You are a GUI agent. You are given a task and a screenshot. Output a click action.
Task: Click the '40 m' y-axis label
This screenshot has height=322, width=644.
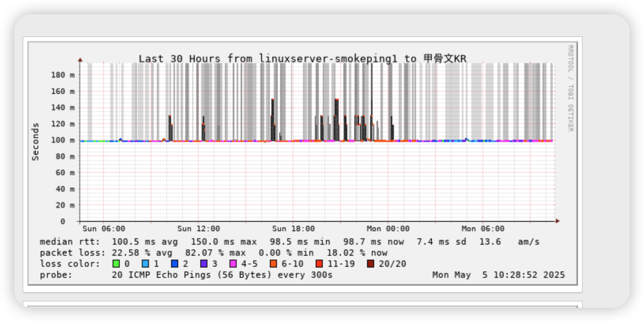tap(65, 189)
